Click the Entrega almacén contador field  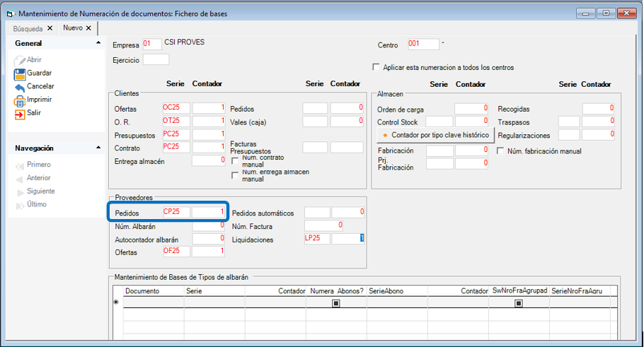[208, 160]
